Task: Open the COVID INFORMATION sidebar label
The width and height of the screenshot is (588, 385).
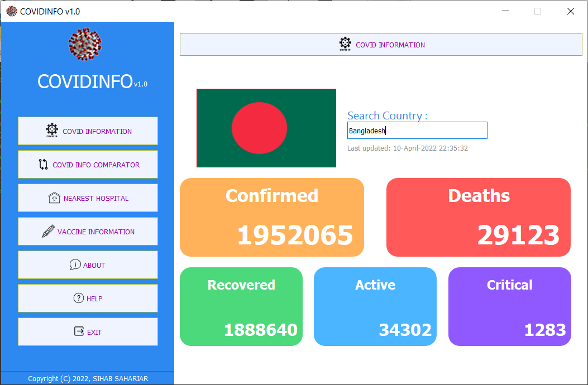Action: pos(97,132)
